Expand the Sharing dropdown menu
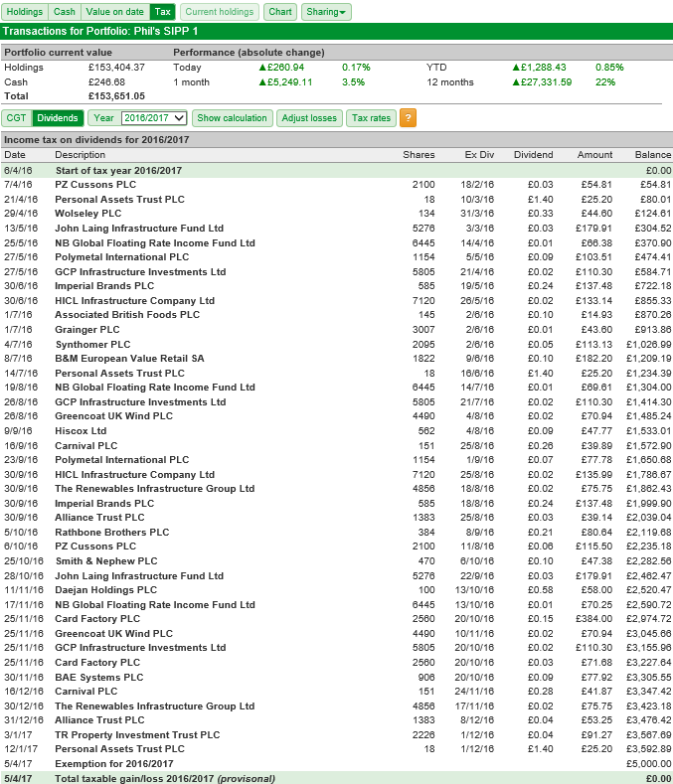 [326, 12]
